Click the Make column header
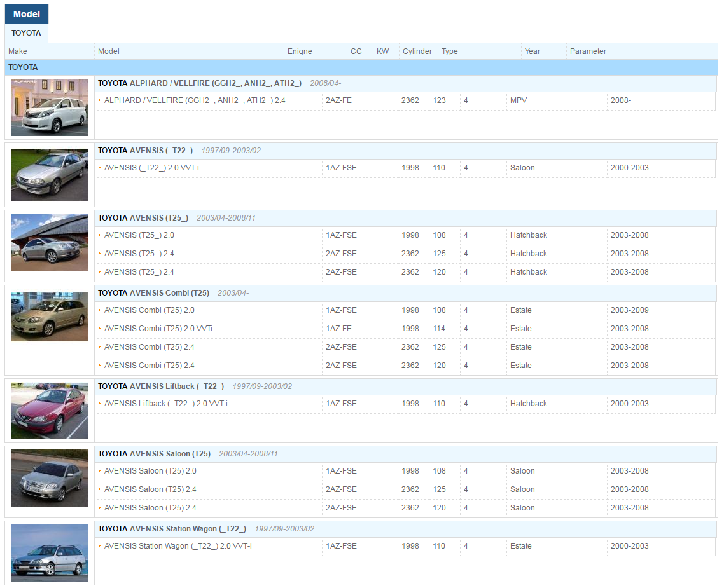Image resolution: width=724 pixels, height=588 pixels. click(18, 51)
